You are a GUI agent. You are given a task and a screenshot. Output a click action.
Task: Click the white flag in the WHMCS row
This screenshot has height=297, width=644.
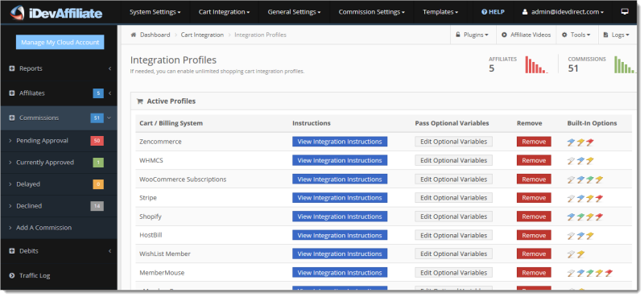coord(572,161)
